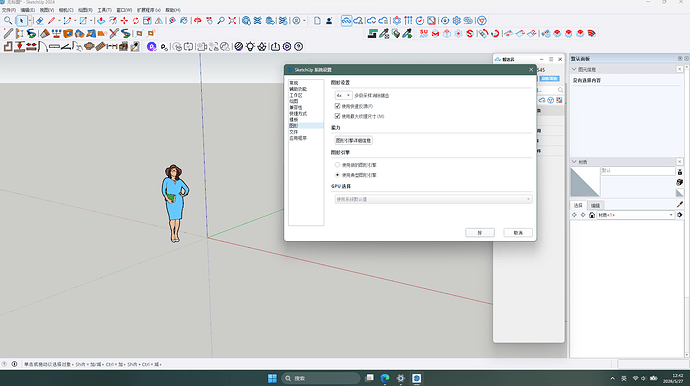Image resolution: width=690 pixels, height=386 pixels.
Task: Toggle the 使用快速反馈(F) checkbox
Action: coord(337,106)
